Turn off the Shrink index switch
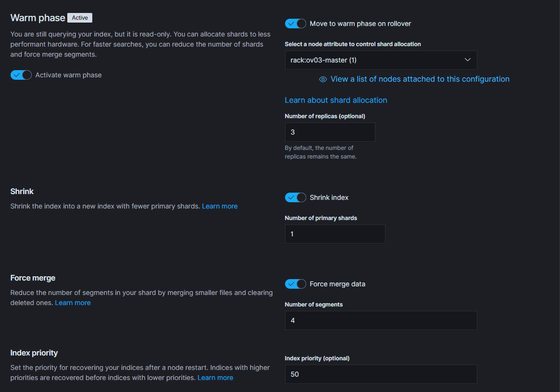This screenshot has width=560, height=392. tap(295, 197)
